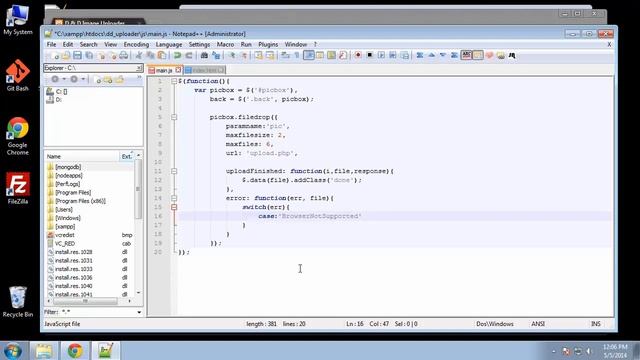Collapse picbox.filedrop fold at line 5
640x360 pixels.
click(174, 117)
